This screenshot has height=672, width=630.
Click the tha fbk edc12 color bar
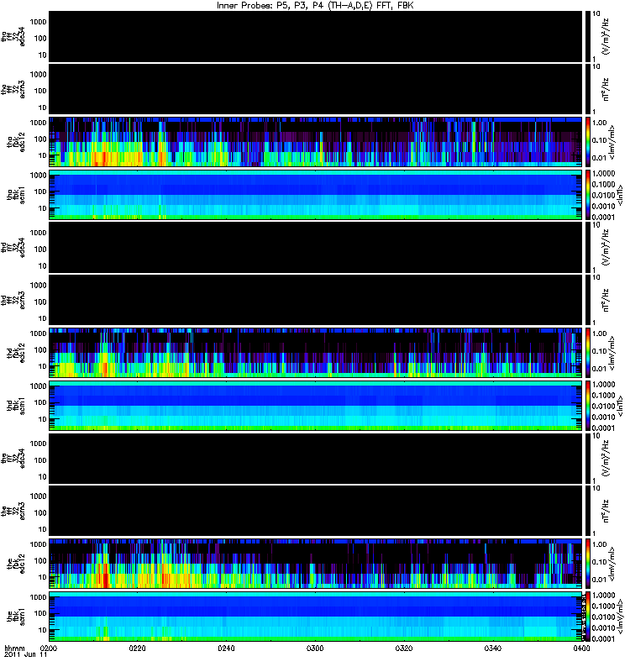tap(588, 141)
